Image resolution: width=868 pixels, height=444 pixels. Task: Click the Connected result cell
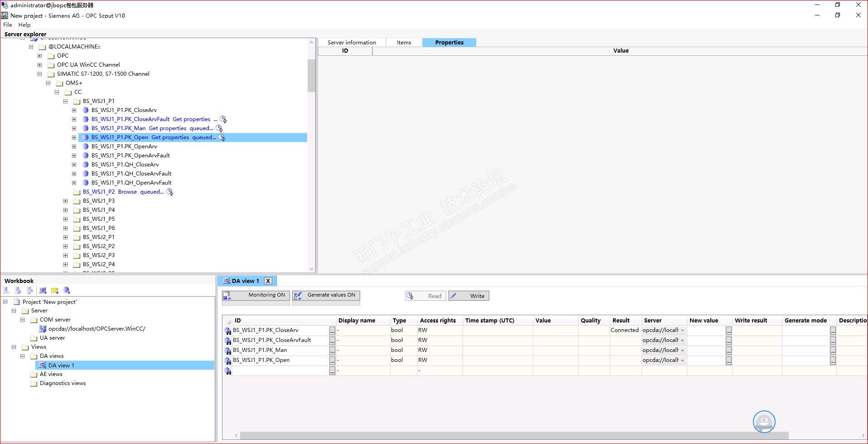click(x=625, y=330)
